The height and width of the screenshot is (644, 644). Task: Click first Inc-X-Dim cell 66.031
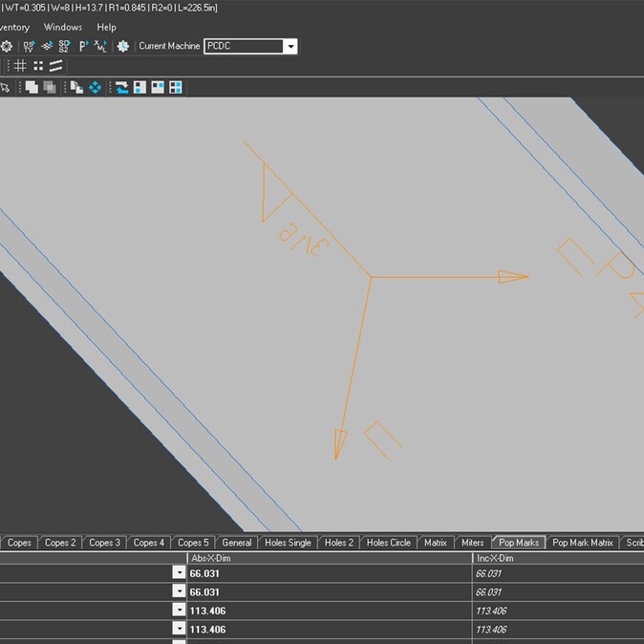point(558,573)
